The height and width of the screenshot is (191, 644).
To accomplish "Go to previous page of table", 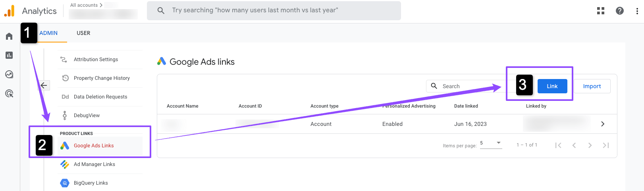I will pos(574,145).
